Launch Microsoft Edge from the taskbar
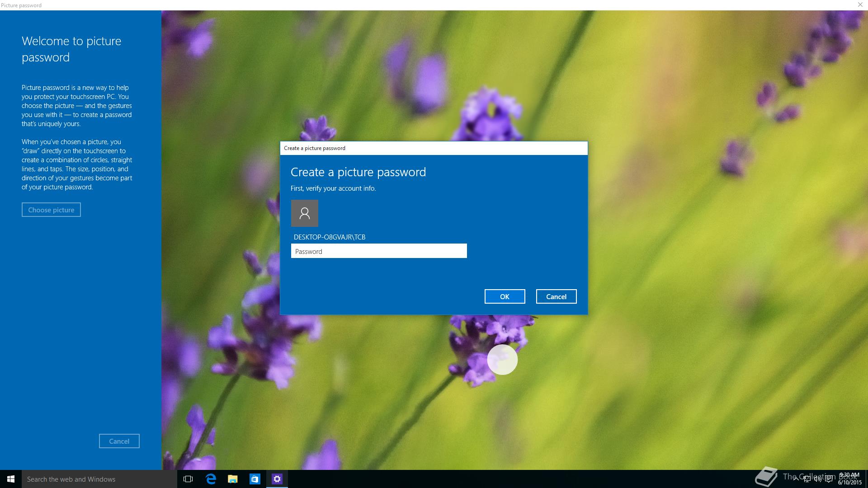Image resolution: width=868 pixels, height=488 pixels. [x=211, y=479]
